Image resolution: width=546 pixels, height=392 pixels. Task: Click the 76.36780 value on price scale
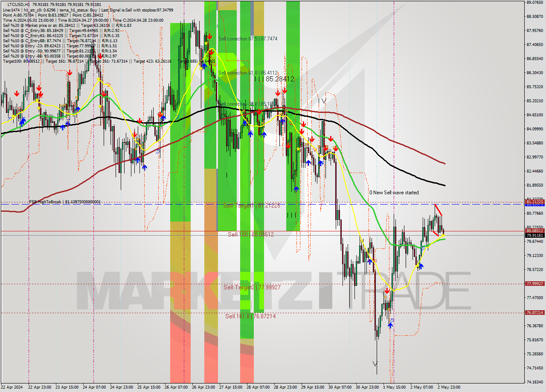coord(535,326)
